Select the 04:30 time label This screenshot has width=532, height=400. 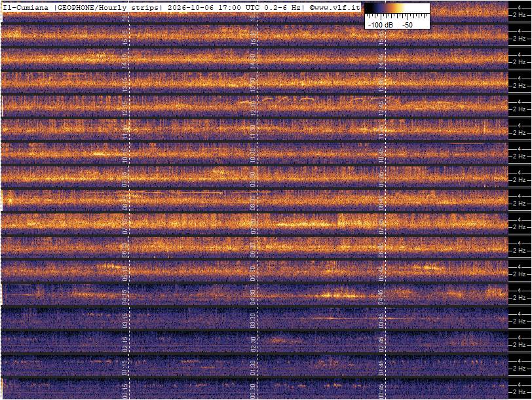click(x=253, y=297)
